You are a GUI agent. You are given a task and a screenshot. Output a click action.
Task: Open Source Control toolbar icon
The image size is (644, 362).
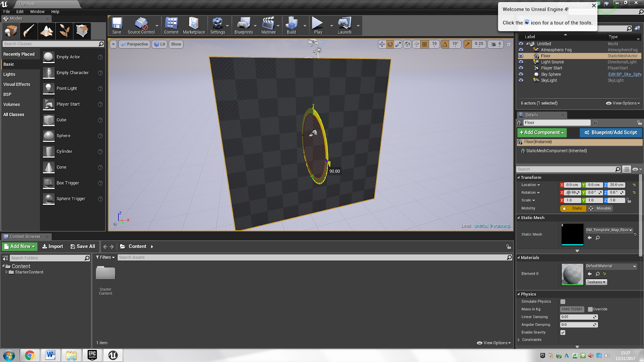tap(141, 26)
